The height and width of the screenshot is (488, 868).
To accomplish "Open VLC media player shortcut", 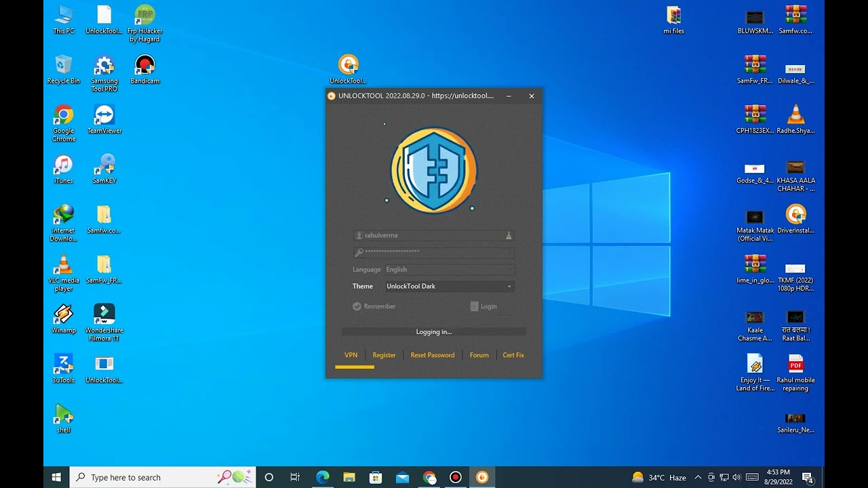I will click(64, 273).
